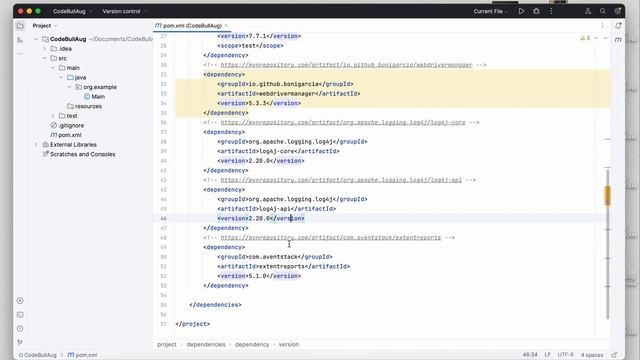Click the warnings indicator icon in editor
Viewport: 640px width, 360px height.
(x=585, y=38)
